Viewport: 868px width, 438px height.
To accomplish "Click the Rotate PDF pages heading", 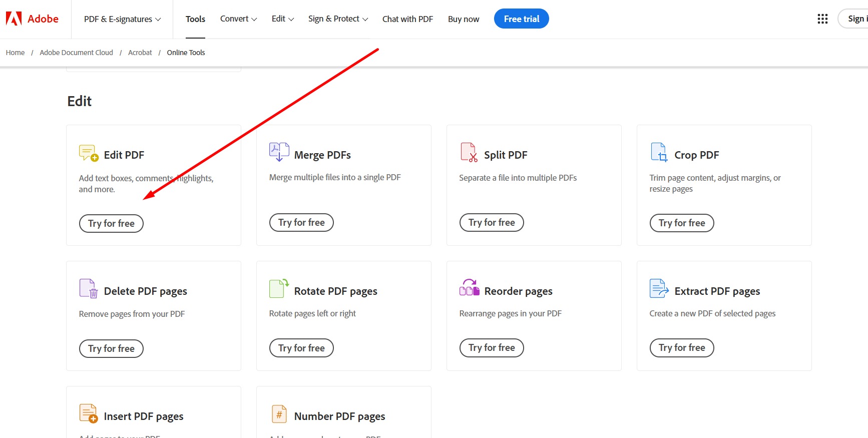I will [x=335, y=291].
